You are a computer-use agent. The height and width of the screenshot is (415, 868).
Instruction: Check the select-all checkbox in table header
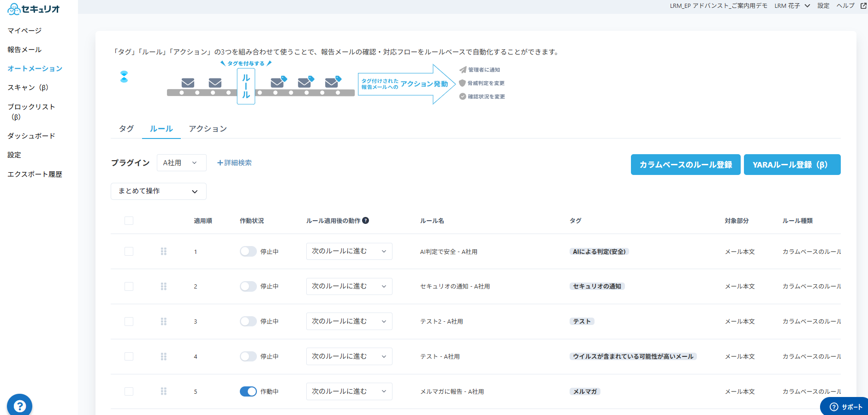coord(129,221)
